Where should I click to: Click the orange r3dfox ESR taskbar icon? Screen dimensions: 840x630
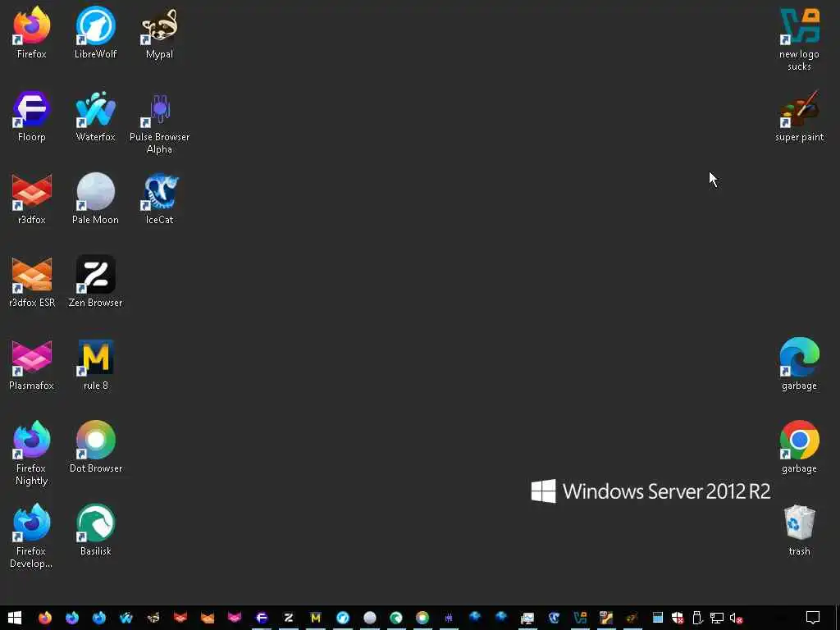[x=208, y=618]
